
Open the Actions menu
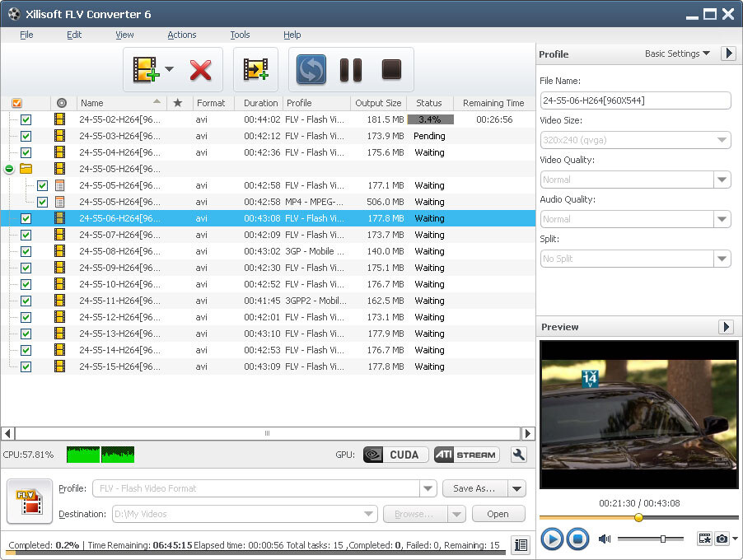(181, 35)
